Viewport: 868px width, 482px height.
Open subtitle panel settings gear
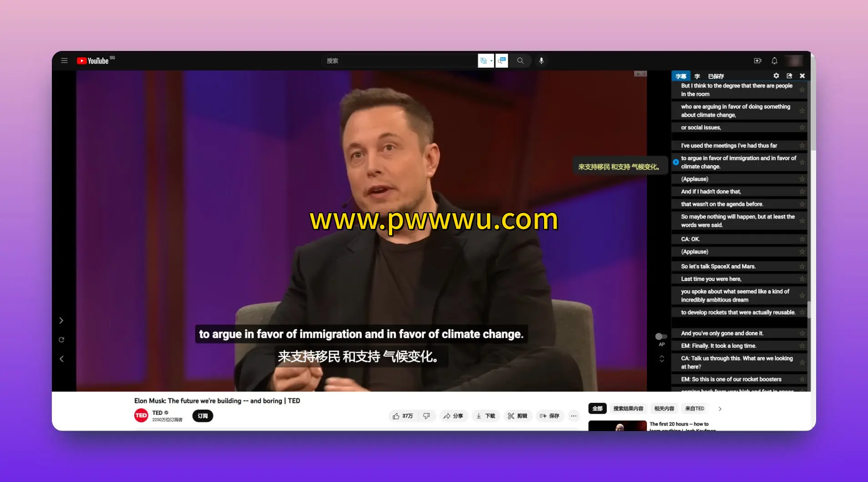point(776,76)
